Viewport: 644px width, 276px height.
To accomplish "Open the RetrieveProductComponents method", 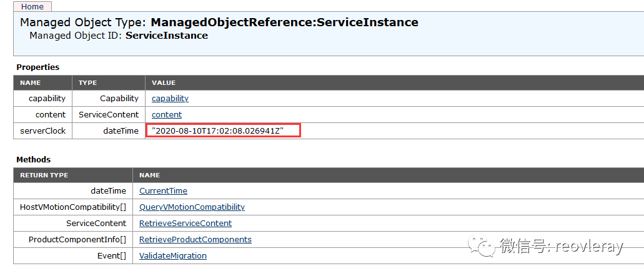I will tap(195, 240).
